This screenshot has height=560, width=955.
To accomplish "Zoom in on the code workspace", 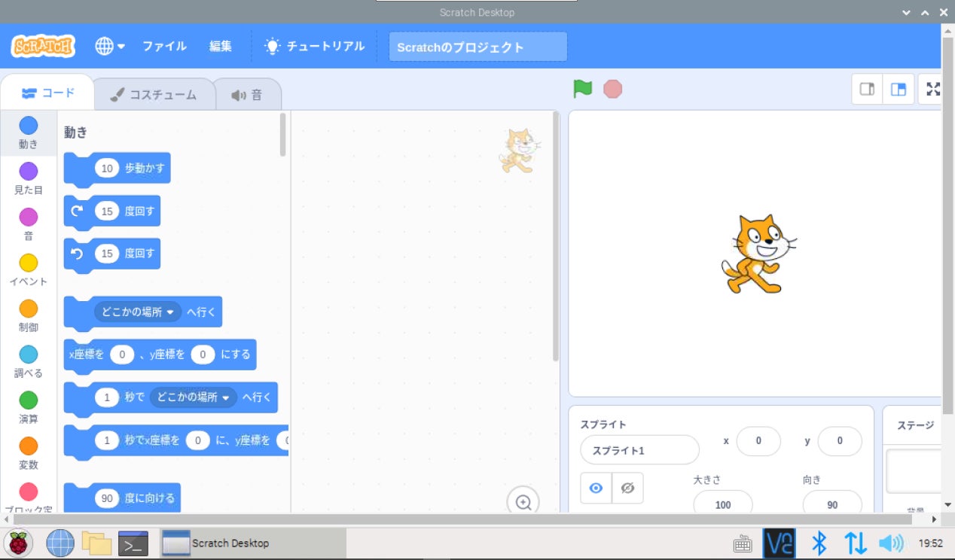I will click(x=523, y=501).
